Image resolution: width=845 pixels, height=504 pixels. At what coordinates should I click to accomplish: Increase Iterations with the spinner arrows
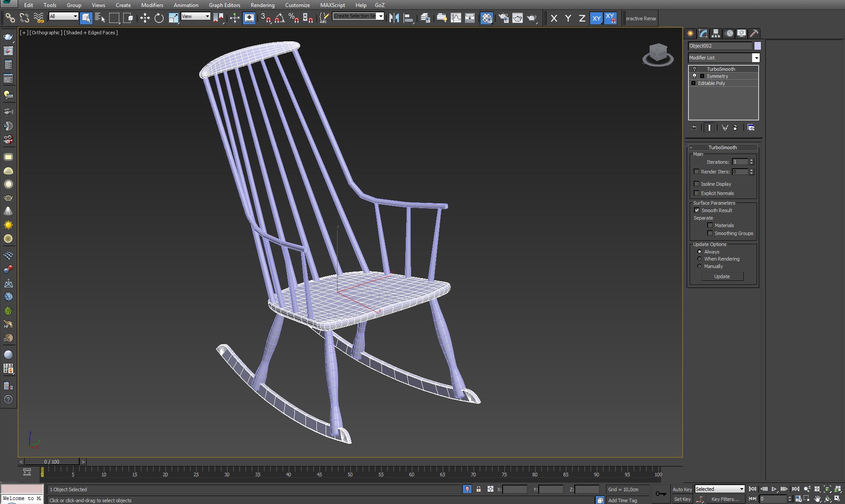coord(752,160)
